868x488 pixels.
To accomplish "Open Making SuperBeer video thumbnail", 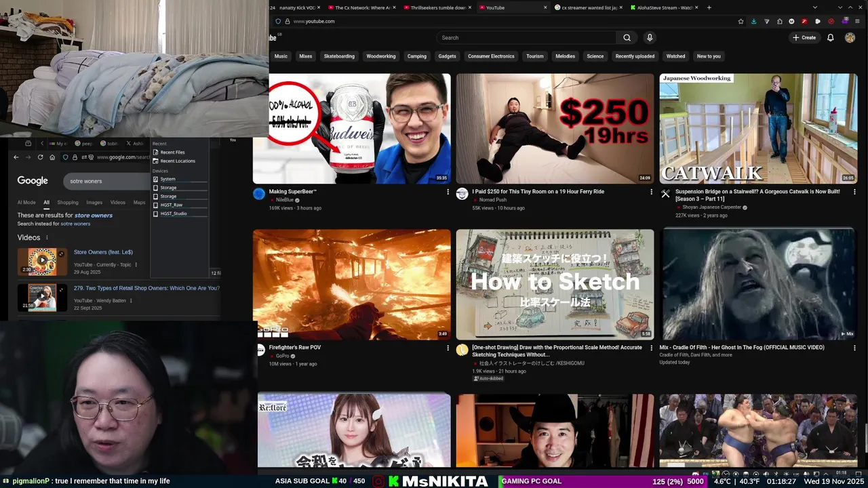I will click(x=351, y=129).
